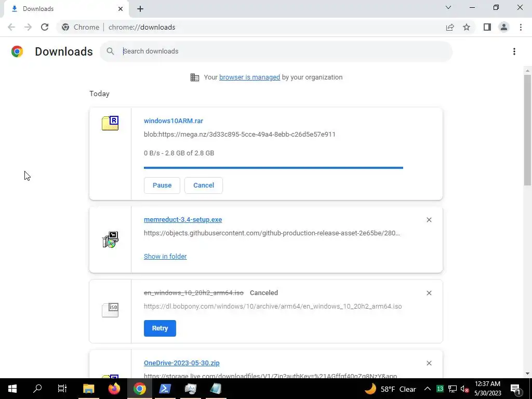
Task: Click the browser back arrow
Action: 11,27
